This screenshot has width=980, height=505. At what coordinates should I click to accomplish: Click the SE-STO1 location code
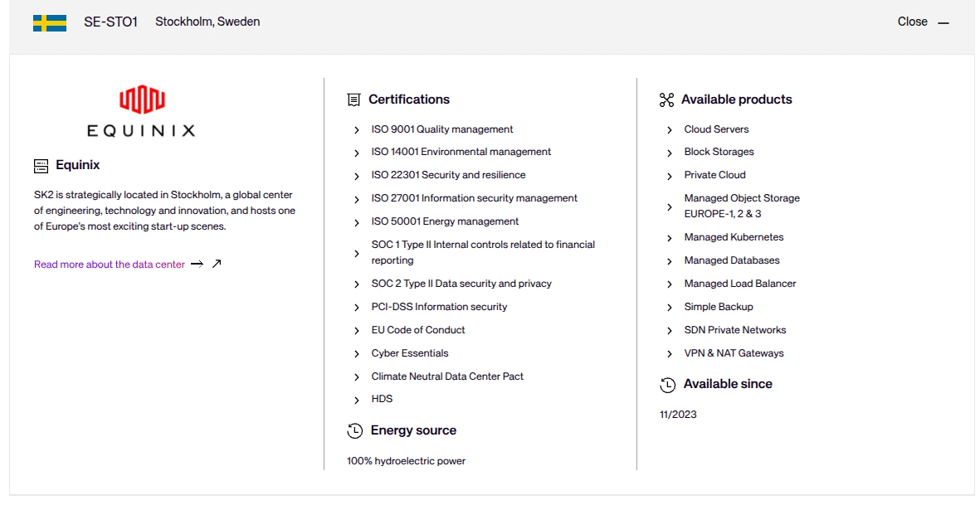(x=110, y=22)
